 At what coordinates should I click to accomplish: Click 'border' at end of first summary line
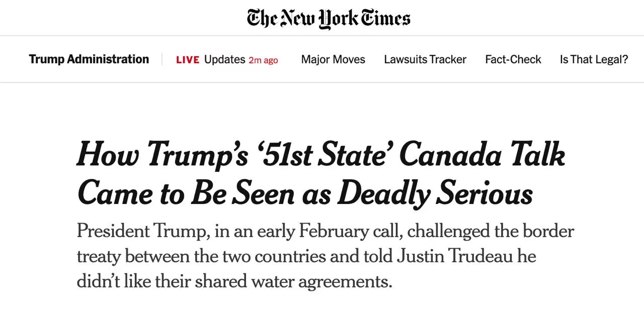click(x=548, y=231)
